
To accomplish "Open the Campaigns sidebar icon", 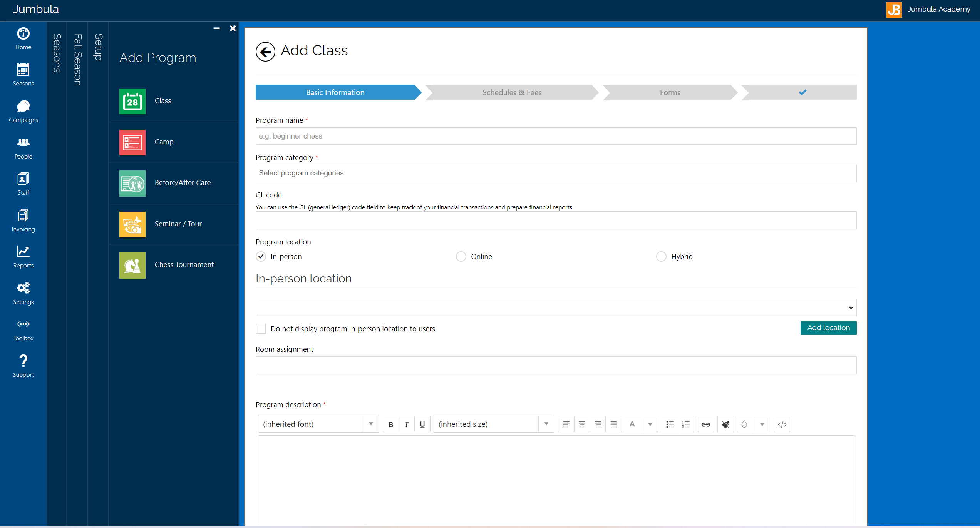I will pos(23,111).
